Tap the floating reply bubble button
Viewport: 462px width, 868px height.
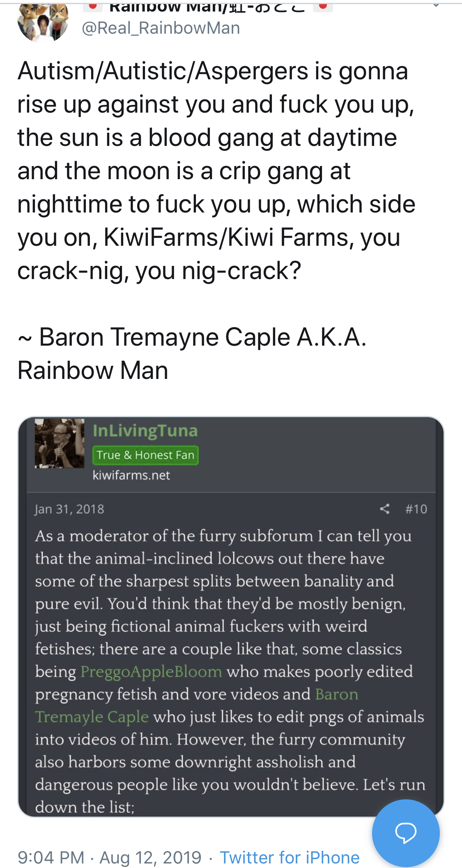pos(406,833)
